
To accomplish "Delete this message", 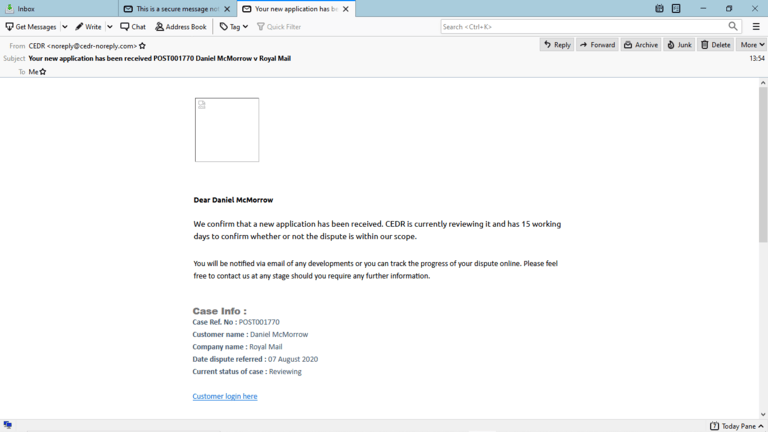I will (x=716, y=45).
